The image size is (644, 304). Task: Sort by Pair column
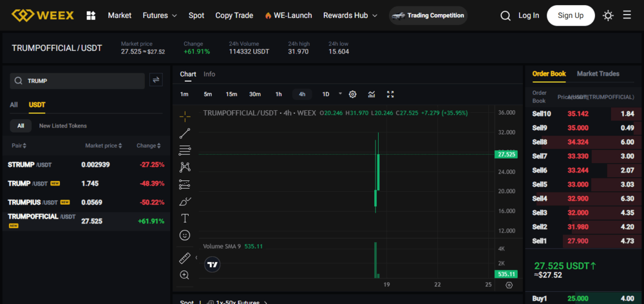point(19,146)
